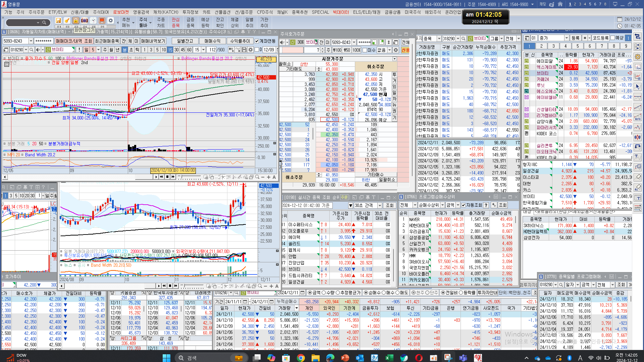Click the broom cleanup toolbar icon
The width and height of the screenshot is (644, 362).
coord(67,20)
